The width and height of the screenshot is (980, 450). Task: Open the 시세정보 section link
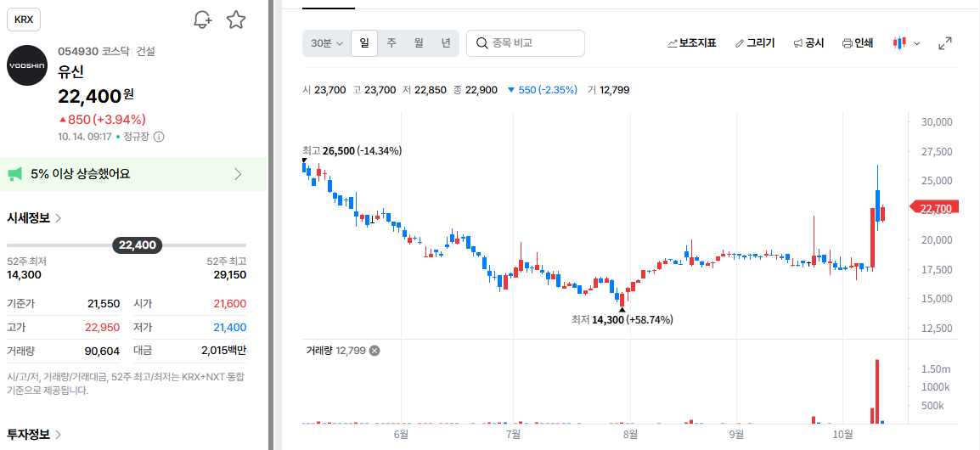(34, 217)
